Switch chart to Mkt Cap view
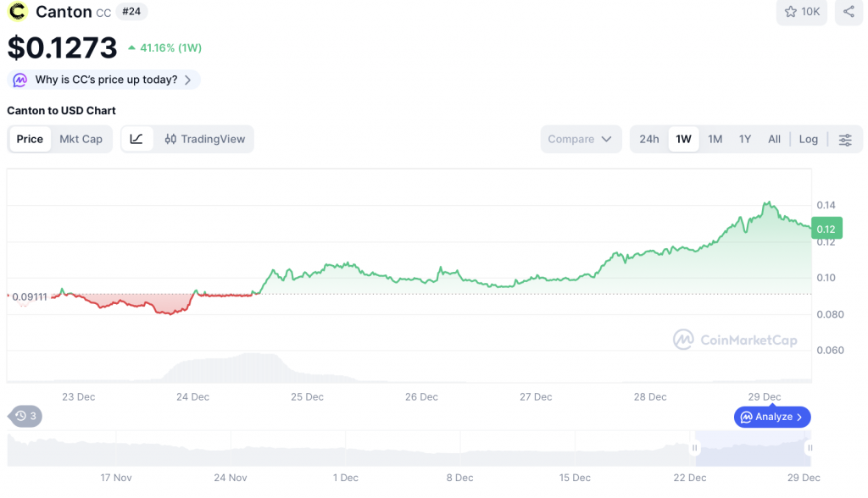Screen dimensions: 868x498 pyautogui.click(x=81, y=139)
